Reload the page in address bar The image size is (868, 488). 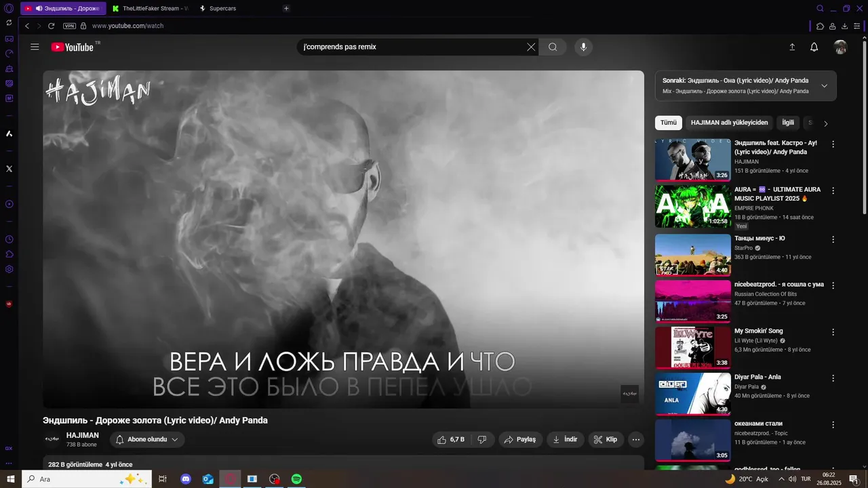coord(51,26)
